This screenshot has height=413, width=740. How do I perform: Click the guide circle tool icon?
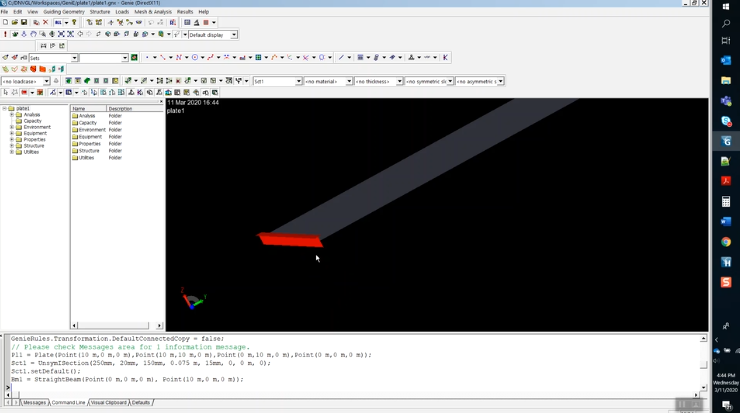tap(194, 58)
